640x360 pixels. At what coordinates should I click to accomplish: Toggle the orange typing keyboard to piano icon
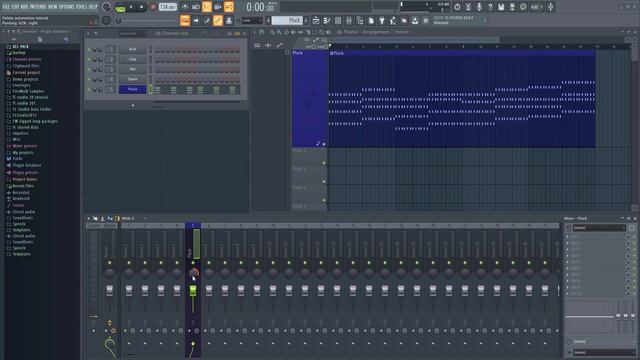(x=185, y=20)
